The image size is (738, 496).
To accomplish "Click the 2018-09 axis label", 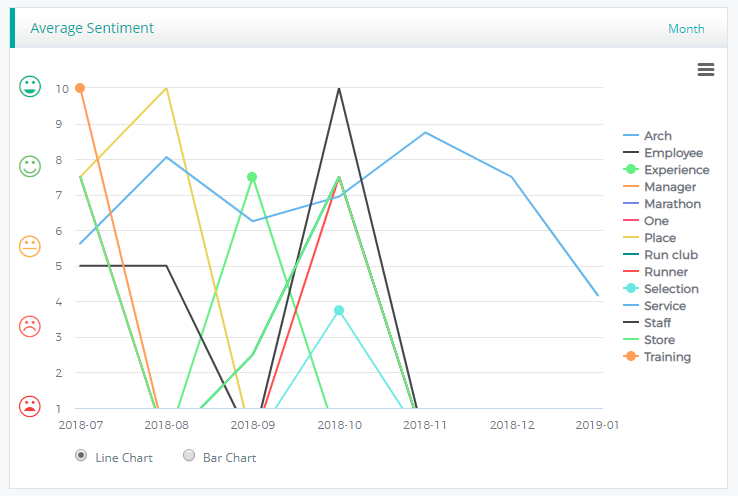I will coord(253,425).
